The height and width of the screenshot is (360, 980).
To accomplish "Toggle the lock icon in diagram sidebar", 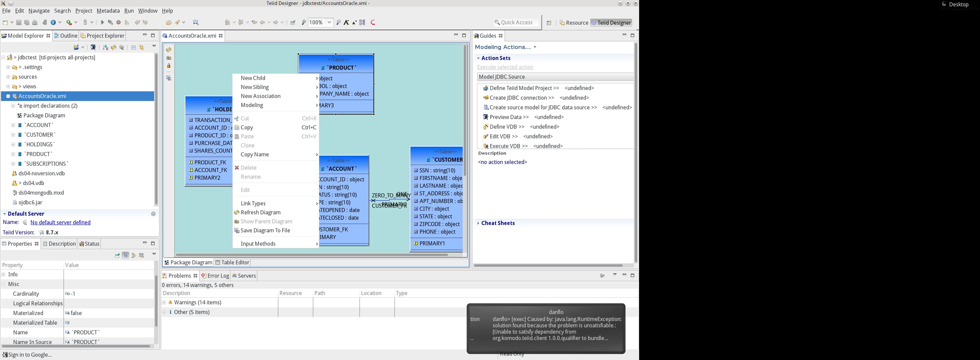I will (169, 66).
